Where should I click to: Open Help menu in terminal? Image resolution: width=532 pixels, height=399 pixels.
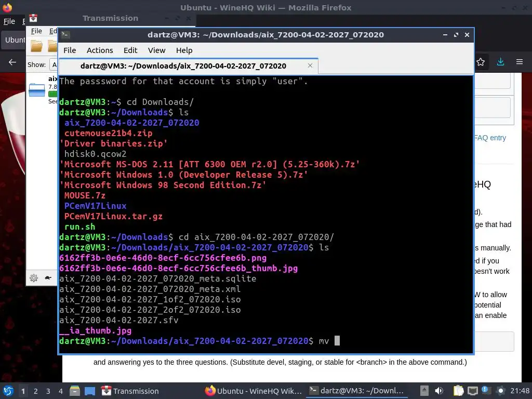tap(184, 50)
